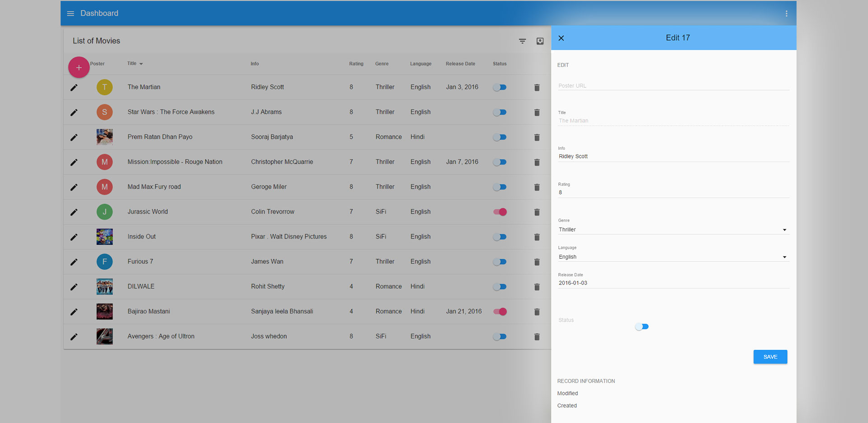Open the overflow menu in the top bar

787,13
